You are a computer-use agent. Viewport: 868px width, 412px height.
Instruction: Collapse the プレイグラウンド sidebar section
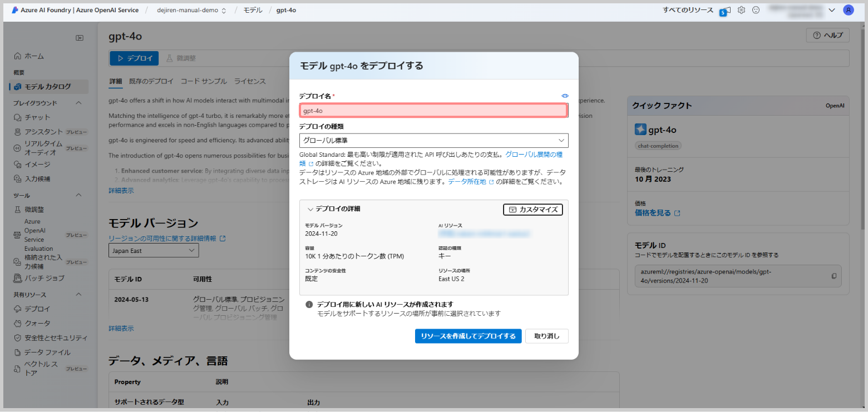[x=78, y=103]
